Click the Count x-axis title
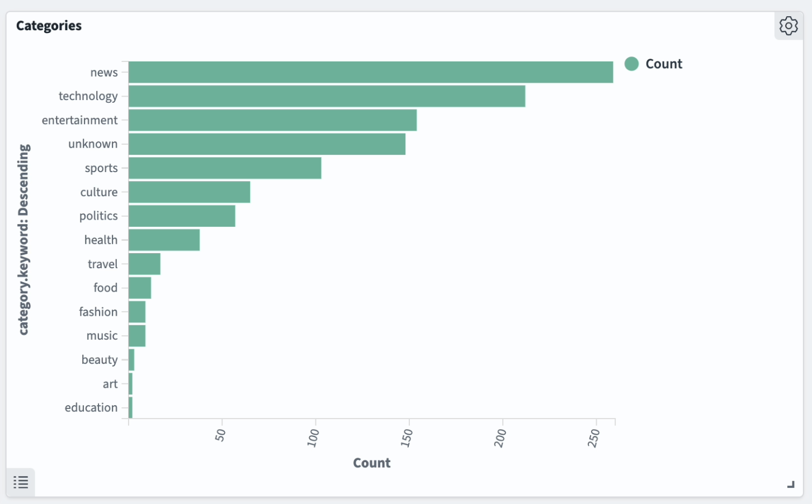The height and width of the screenshot is (504, 812). point(371,463)
